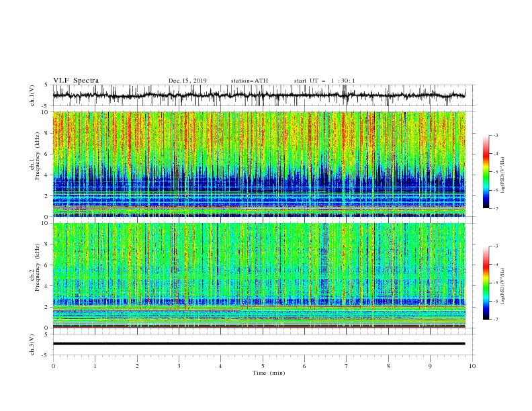Click the 'Dec. 15, 2019' date label

tap(187, 81)
